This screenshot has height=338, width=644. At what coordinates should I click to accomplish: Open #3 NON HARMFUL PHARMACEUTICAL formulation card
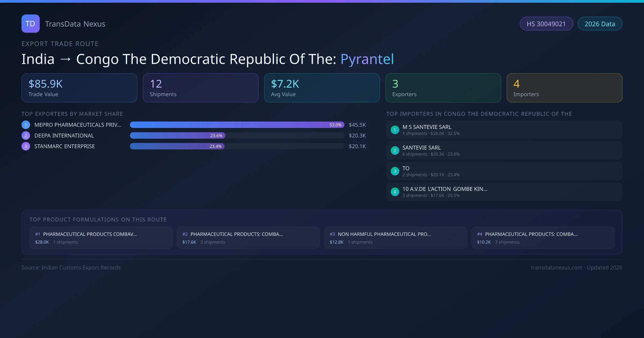(396, 238)
